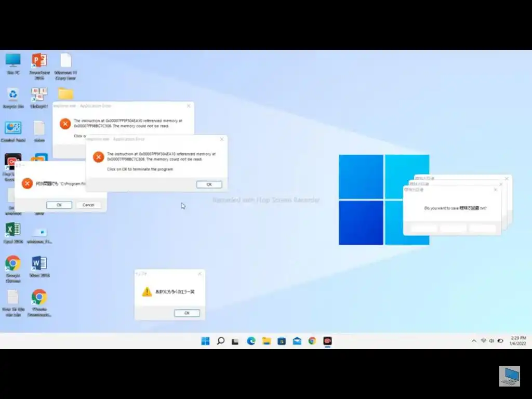
Task: Open Microsoft Store from taskbar
Action: tap(282, 341)
